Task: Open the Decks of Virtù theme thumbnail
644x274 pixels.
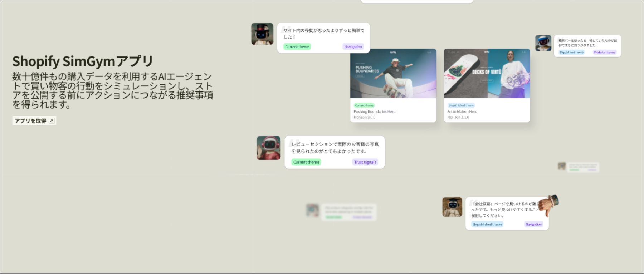Action: pos(487,74)
